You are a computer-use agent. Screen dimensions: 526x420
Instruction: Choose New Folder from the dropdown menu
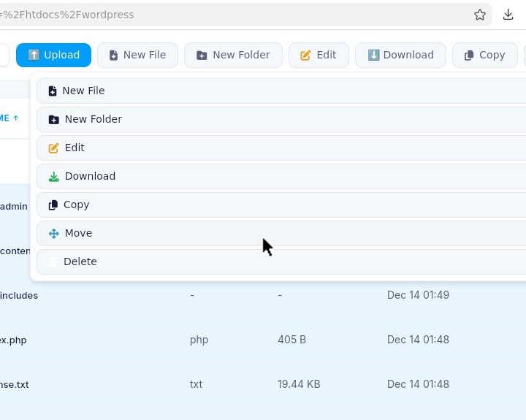[93, 119]
